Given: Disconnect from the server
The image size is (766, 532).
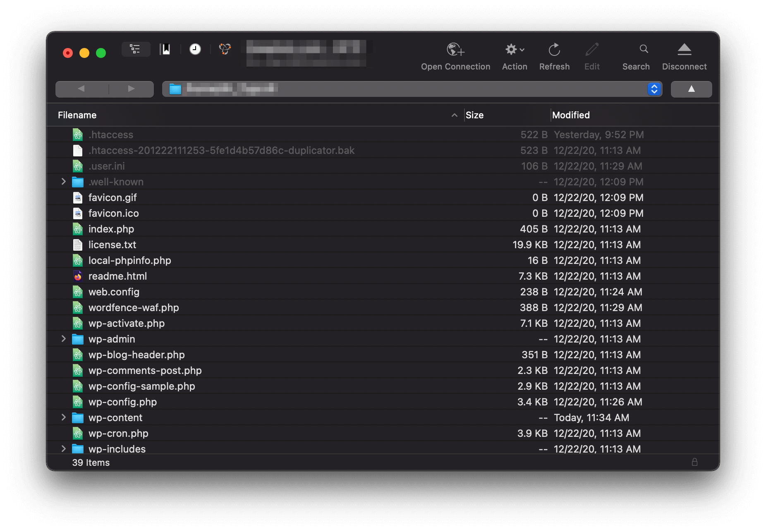Looking at the screenshot, I should pyautogui.click(x=684, y=50).
